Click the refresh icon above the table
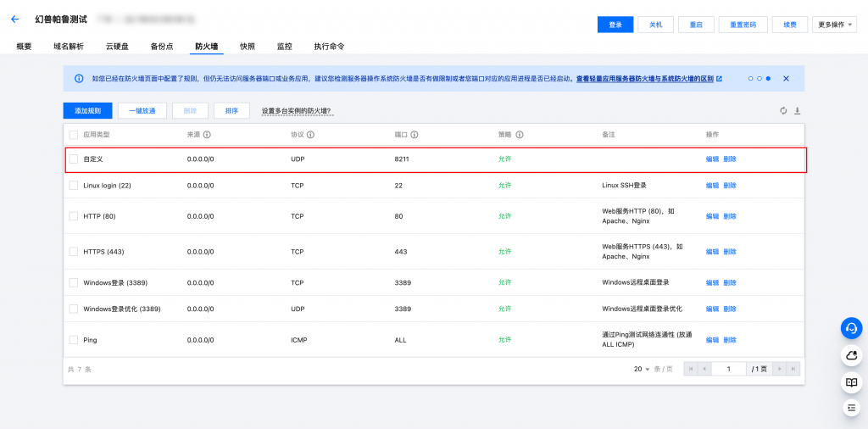 (x=783, y=111)
